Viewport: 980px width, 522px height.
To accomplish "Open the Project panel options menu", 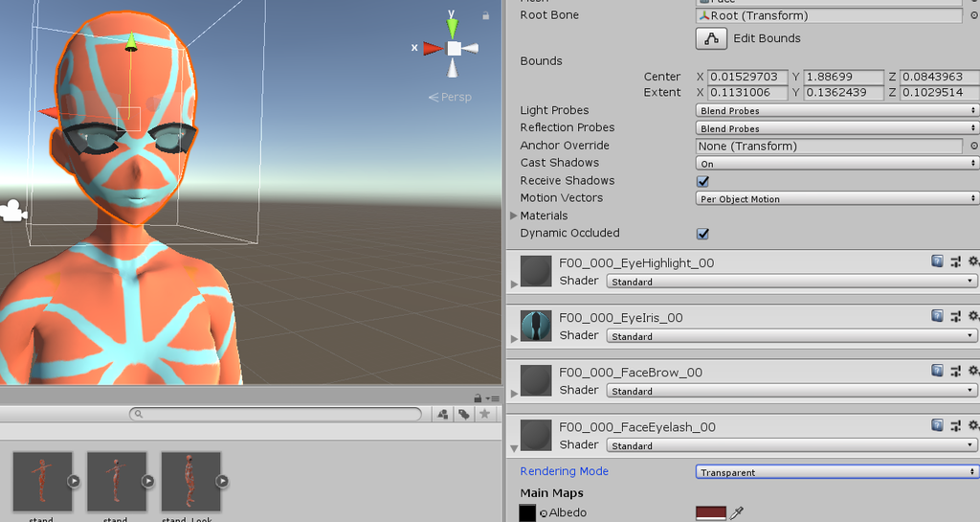I will point(494,398).
